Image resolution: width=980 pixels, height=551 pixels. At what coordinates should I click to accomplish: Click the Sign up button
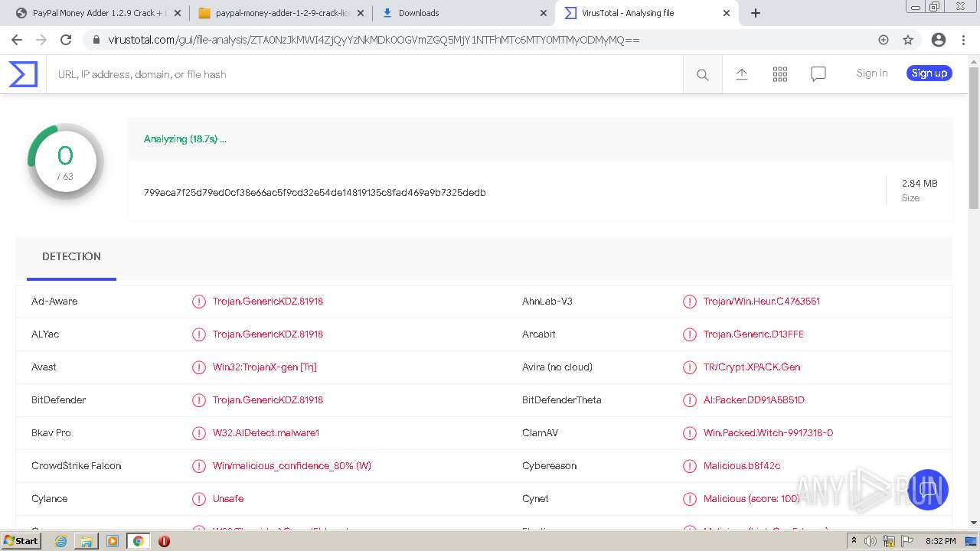click(x=929, y=73)
